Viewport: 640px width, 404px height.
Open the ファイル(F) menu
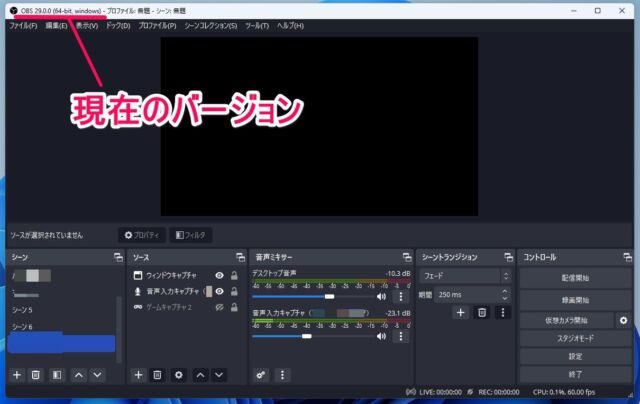(22, 25)
